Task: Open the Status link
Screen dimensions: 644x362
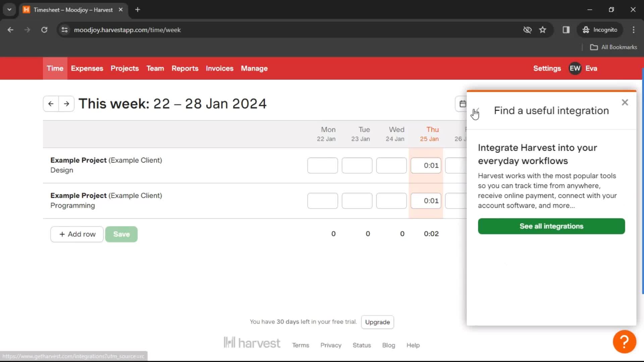Action: pyautogui.click(x=362, y=345)
